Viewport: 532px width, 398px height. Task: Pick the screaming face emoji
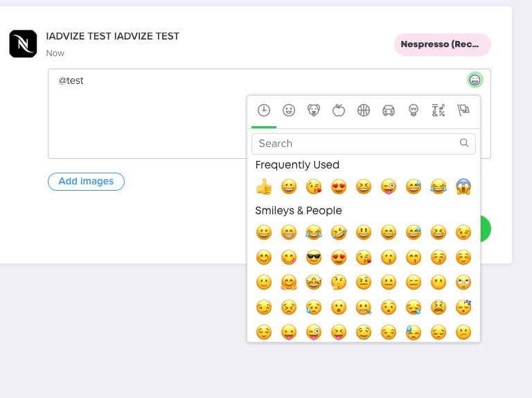pyautogui.click(x=463, y=187)
